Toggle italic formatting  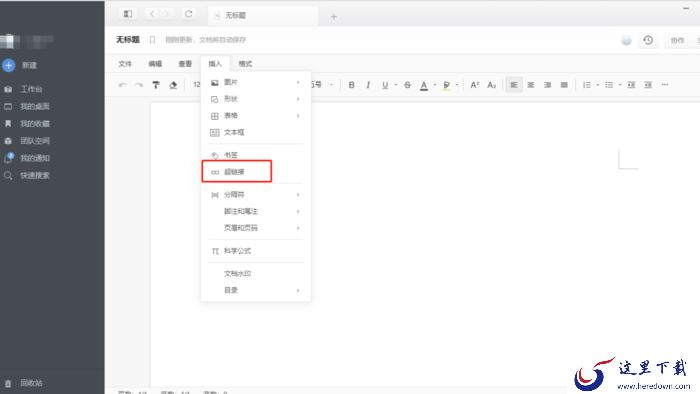pyautogui.click(x=368, y=85)
